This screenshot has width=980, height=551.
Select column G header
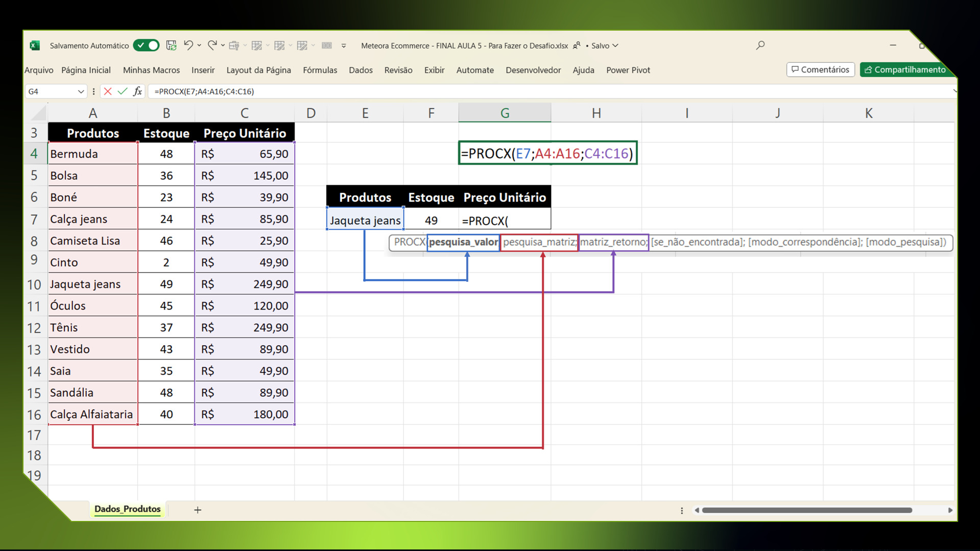[x=505, y=113]
